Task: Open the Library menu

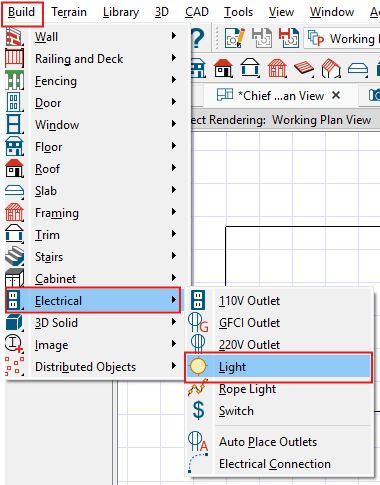Action: 121,12
